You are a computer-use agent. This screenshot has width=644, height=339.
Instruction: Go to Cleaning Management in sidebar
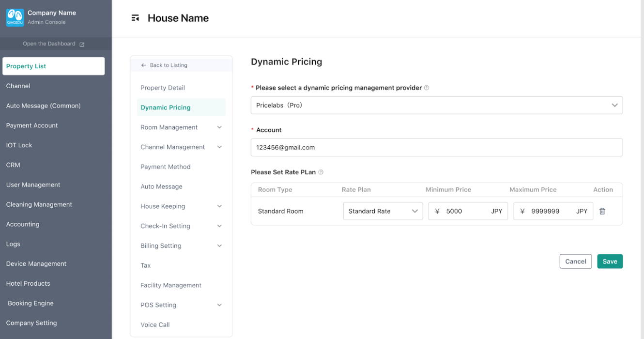39,204
